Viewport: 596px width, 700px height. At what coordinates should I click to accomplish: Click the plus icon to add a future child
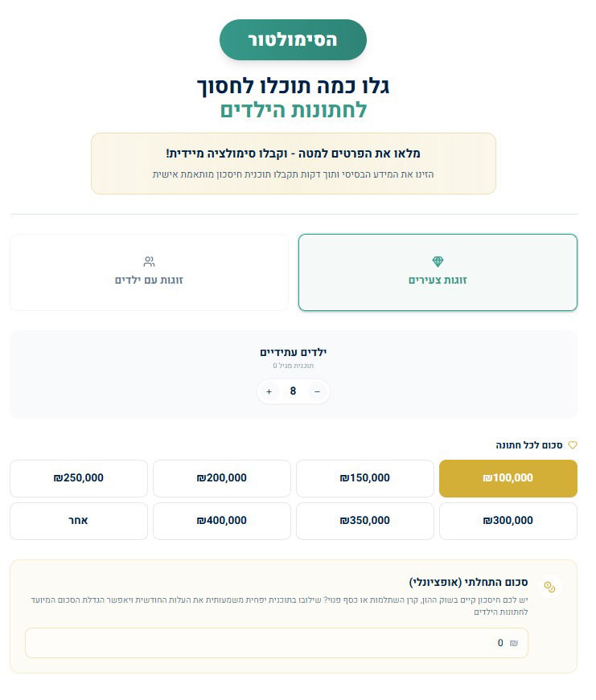(x=269, y=391)
